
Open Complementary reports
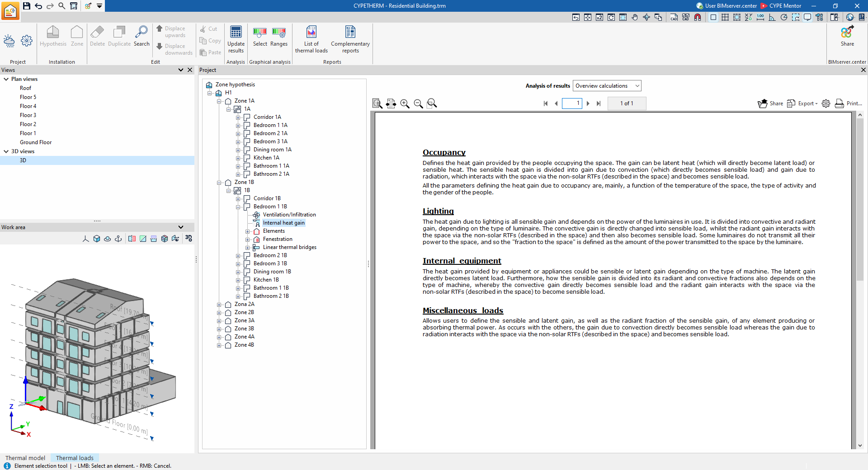350,39
